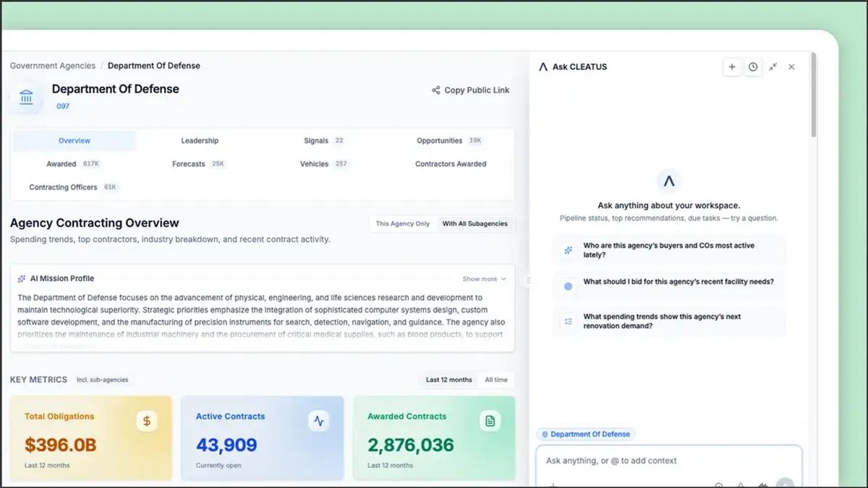Open the Contracting Officers tab
The height and width of the screenshot is (488, 868).
(74, 187)
